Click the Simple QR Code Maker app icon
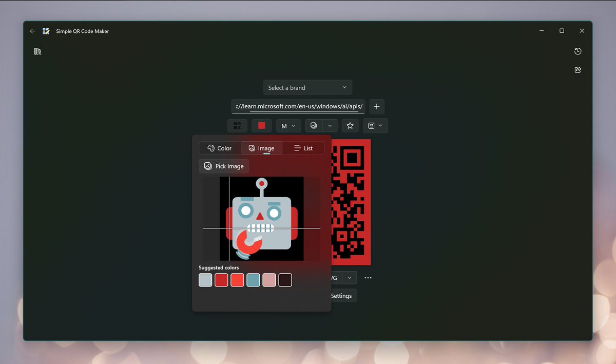The height and width of the screenshot is (364, 616). 46,31
